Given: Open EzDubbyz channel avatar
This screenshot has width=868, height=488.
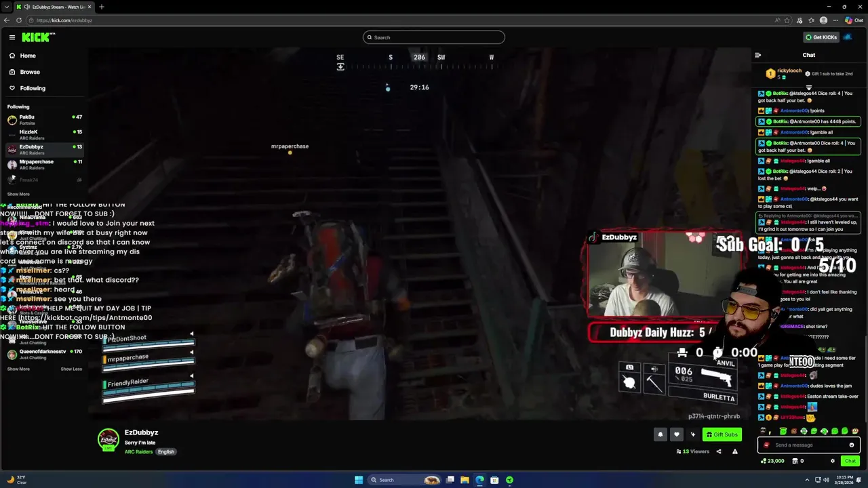Looking at the screenshot, I should click(x=108, y=439).
